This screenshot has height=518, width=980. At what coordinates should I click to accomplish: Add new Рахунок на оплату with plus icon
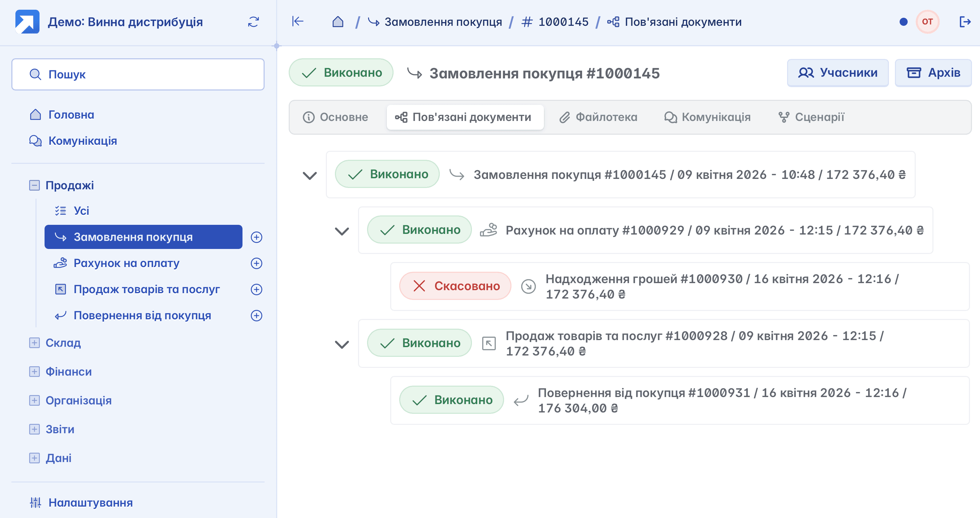tap(257, 263)
